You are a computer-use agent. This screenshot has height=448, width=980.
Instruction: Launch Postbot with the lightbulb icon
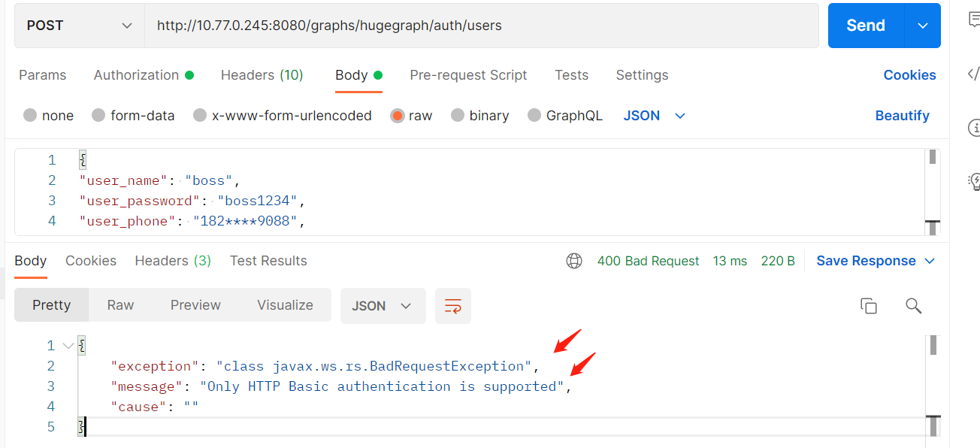click(974, 182)
